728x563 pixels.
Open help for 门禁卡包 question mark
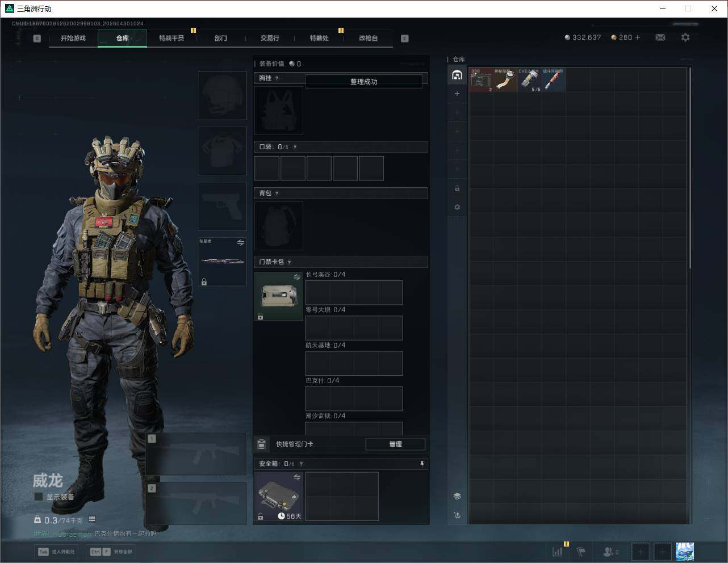coord(290,262)
